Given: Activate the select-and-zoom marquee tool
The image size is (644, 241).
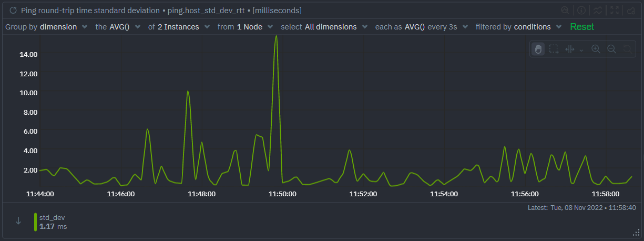Looking at the screenshot, I should (554, 49).
